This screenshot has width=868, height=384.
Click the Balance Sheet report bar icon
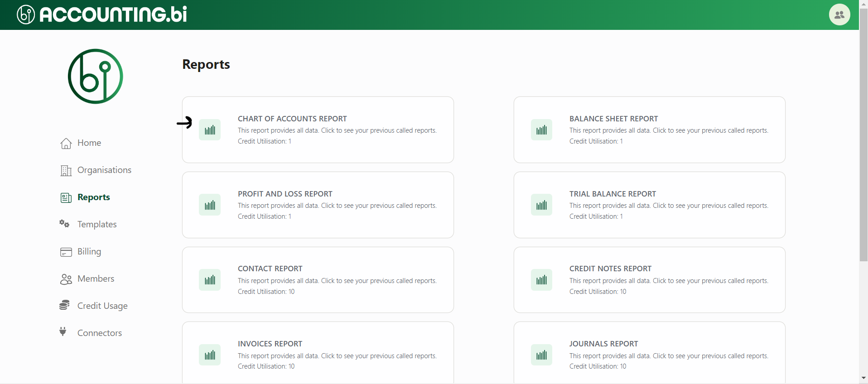(541, 130)
